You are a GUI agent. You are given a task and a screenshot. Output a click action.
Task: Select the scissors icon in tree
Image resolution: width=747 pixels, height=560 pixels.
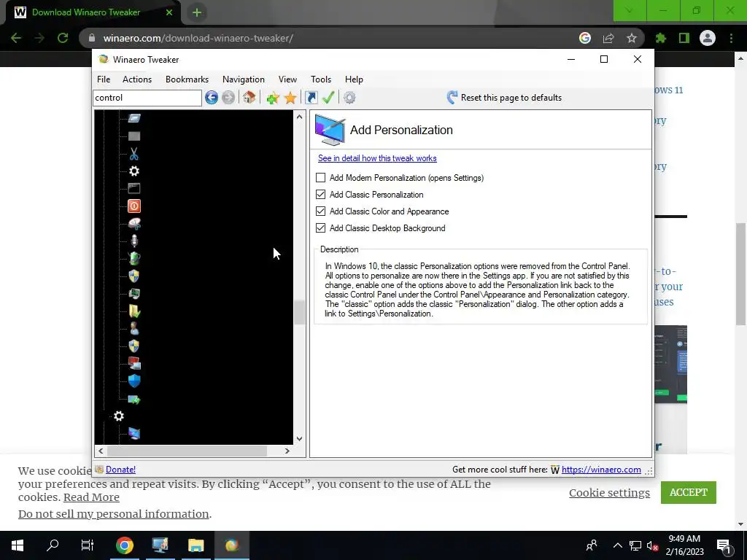pos(134,154)
